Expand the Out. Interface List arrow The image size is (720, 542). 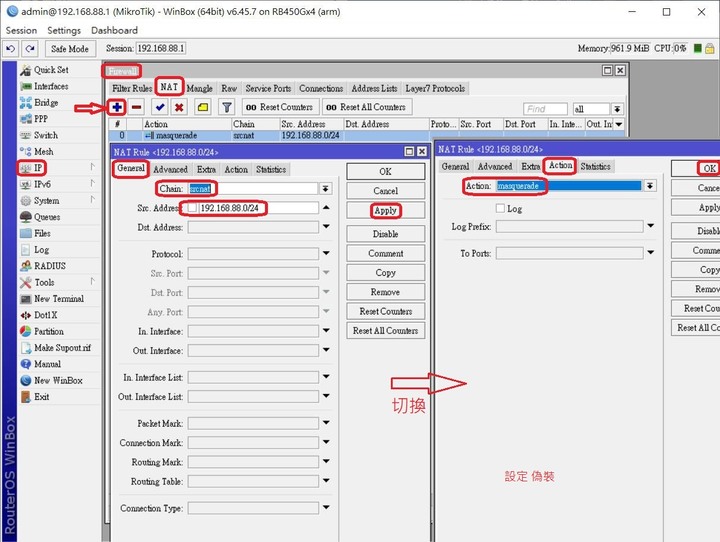326,396
